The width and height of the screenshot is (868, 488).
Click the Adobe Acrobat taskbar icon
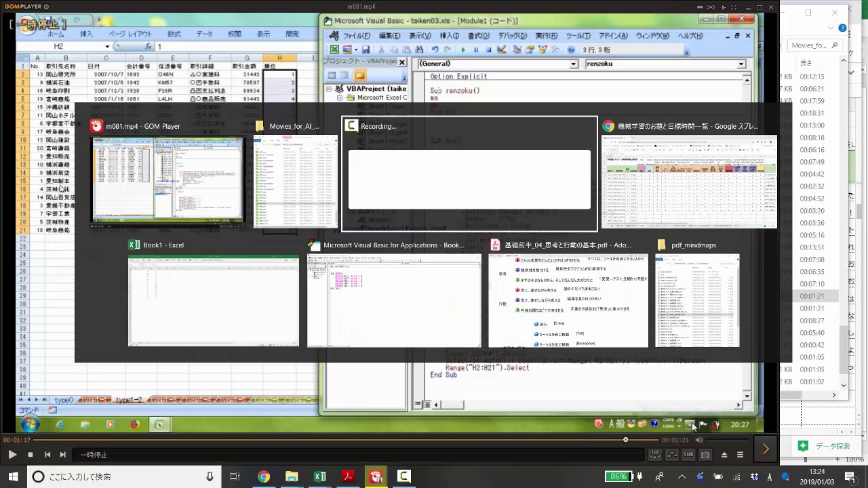pyautogui.click(x=348, y=476)
